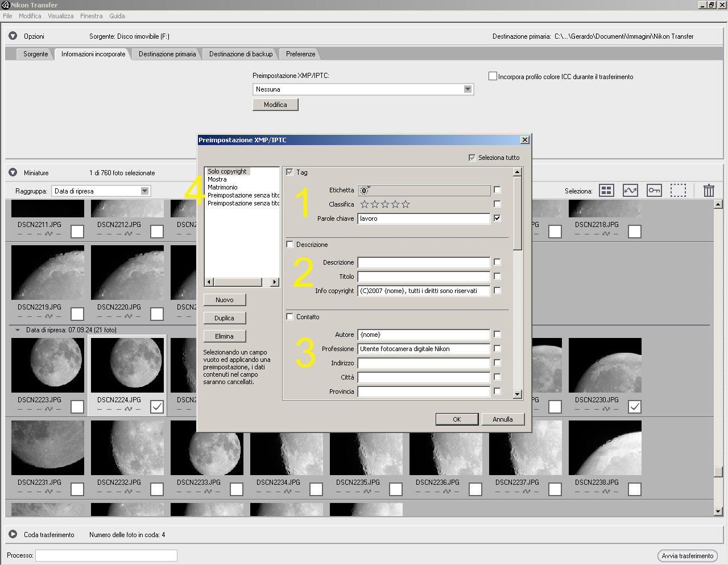Screen dimensions: 728x565
Task: Select the DSCN2223.JPG moon thumbnail
Action: coord(48,365)
